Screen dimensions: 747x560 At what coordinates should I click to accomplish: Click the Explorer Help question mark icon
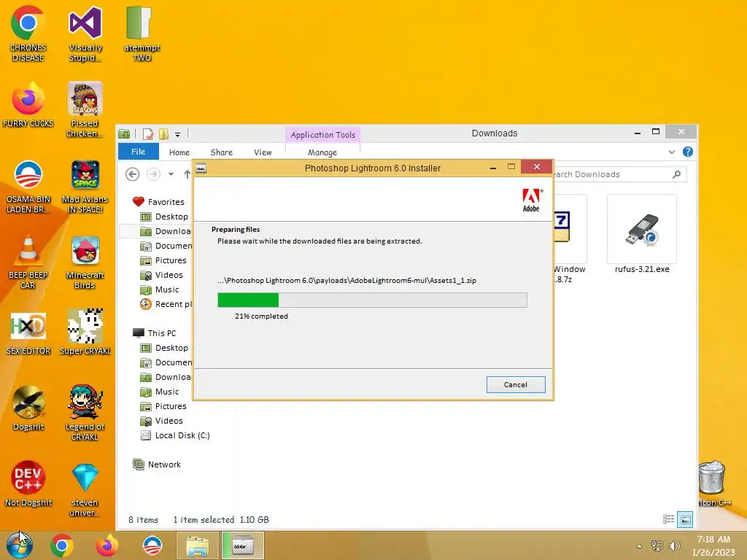(687, 152)
